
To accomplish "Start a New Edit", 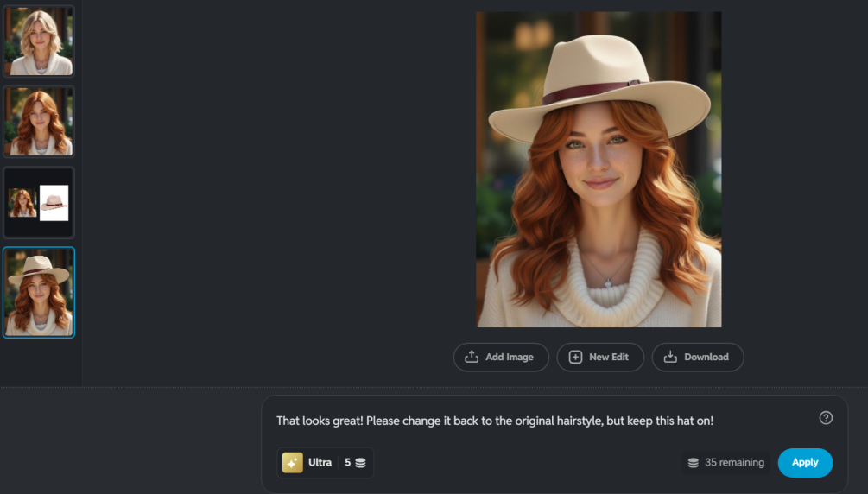I will (600, 357).
